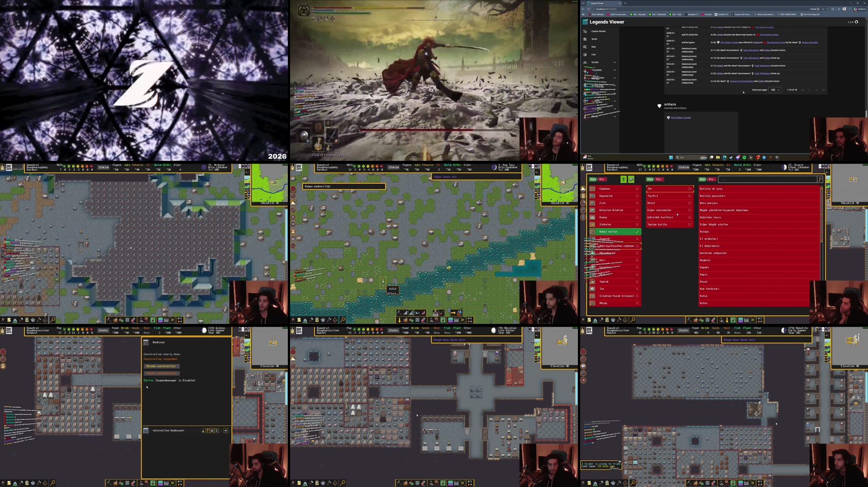This screenshot has height=487, width=868.
Task: Expand the Geography section in Legends Viewer
Action: 615,70
